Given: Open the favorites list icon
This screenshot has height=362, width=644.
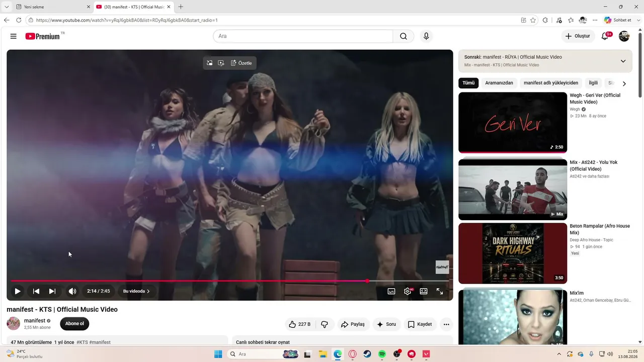Looking at the screenshot, I should tap(571, 20).
